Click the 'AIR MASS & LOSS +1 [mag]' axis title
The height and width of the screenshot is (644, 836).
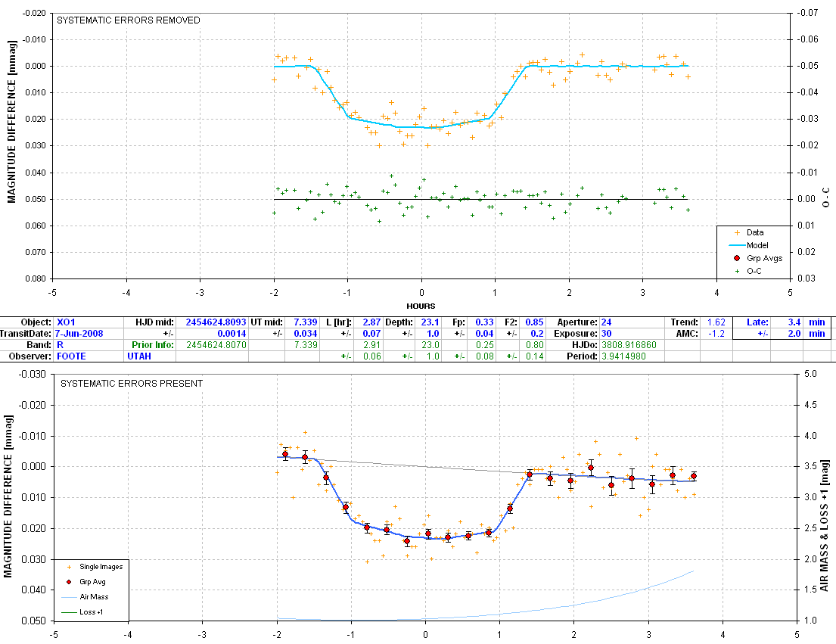[x=824, y=527]
